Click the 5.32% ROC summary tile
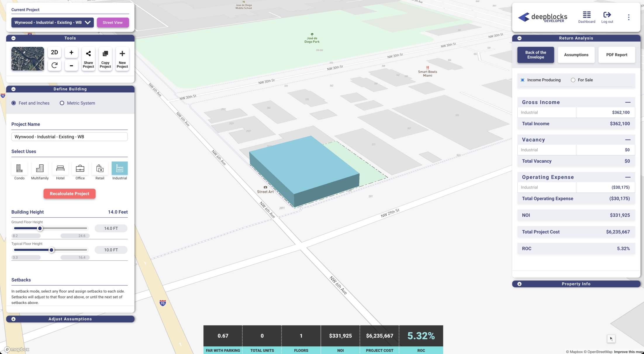 [421, 339]
